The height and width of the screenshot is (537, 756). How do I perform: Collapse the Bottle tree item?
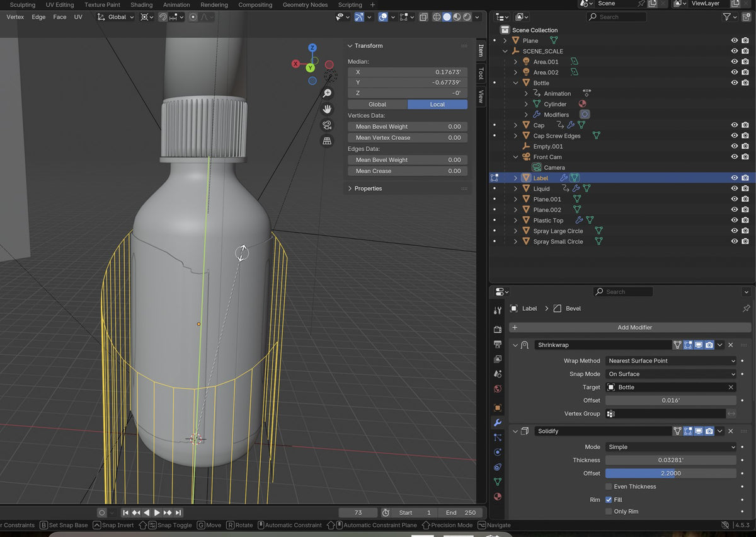(x=515, y=83)
